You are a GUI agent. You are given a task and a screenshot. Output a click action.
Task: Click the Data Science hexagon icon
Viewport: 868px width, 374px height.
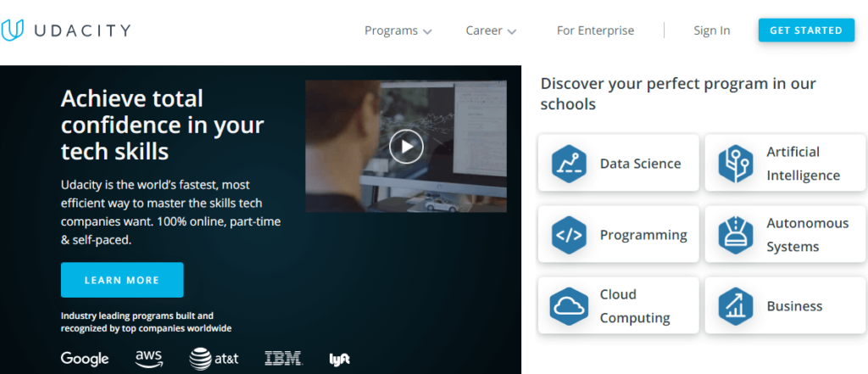click(569, 164)
